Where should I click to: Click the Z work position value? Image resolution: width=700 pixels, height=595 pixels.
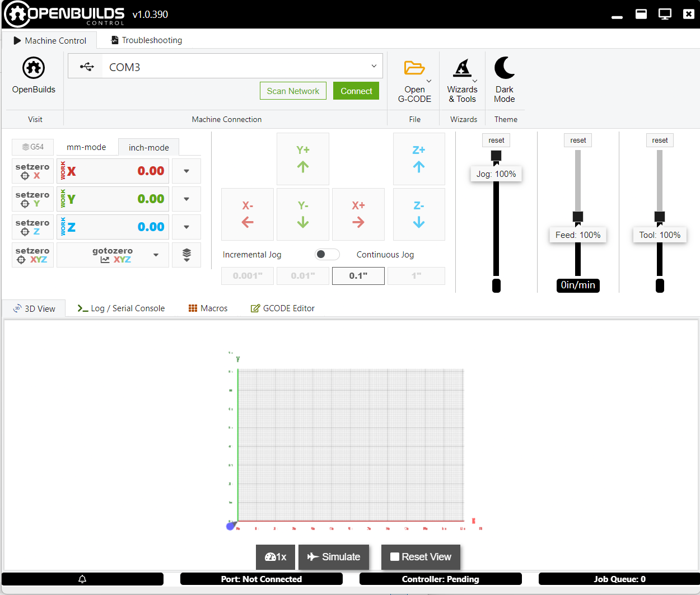[151, 227]
